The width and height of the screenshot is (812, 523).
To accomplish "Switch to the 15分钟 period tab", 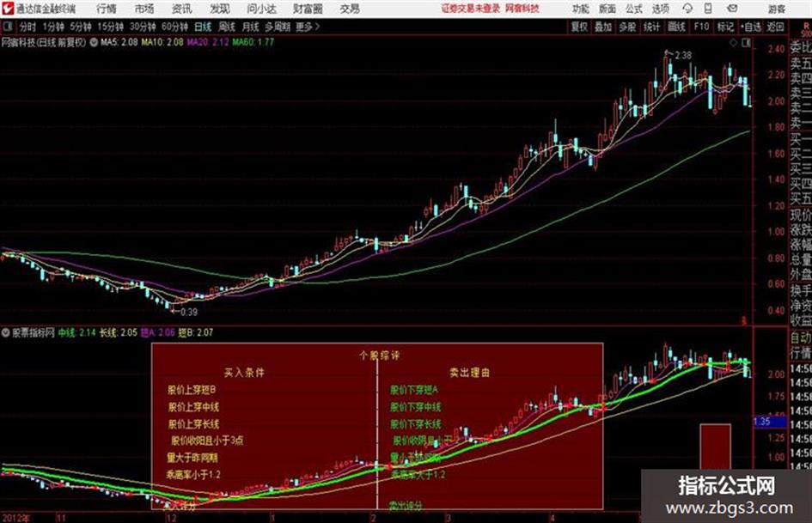I will pos(110,27).
